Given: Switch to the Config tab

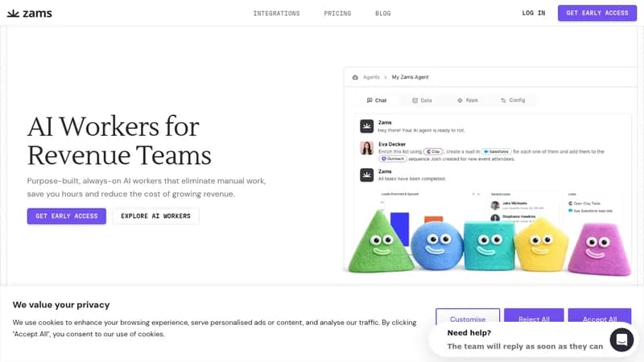Looking at the screenshot, I should pyautogui.click(x=513, y=100).
